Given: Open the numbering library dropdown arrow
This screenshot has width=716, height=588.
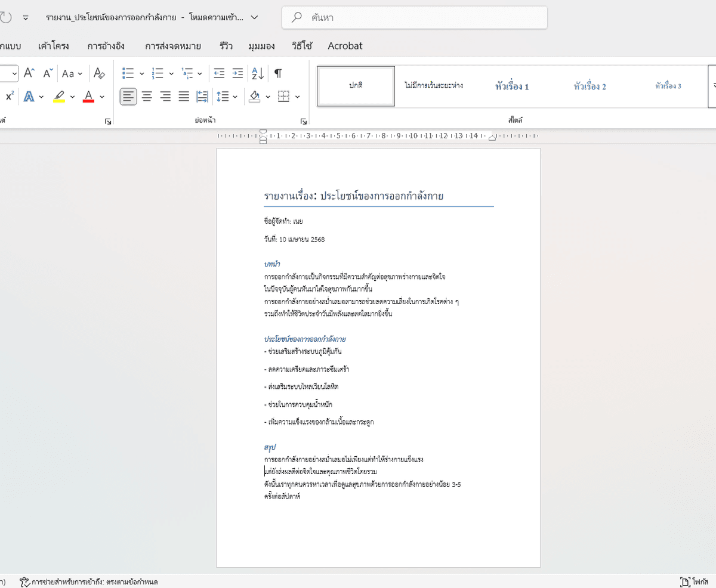Looking at the screenshot, I should (171, 74).
